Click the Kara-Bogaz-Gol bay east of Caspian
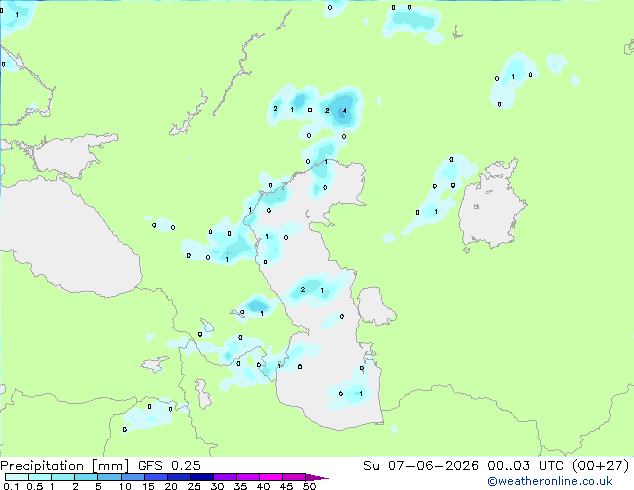The height and width of the screenshot is (490, 634). [375, 307]
